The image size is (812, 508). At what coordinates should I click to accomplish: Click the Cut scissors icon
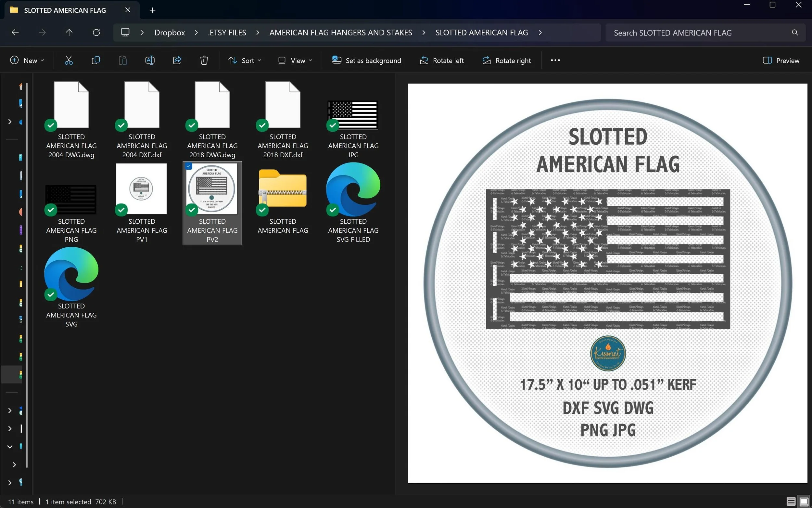pos(69,60)
